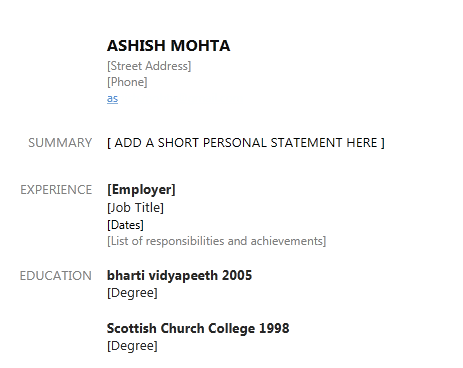Viewport: 463px width, 368px height.
Task: Select the Job Title placeholder
Action: tap(135, 208)
